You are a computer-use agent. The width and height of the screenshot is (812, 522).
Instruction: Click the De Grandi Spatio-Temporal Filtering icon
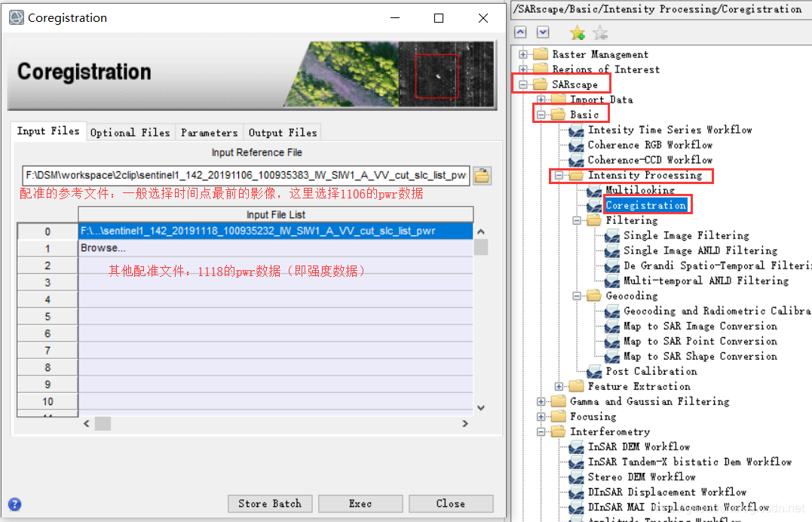[x=612, y=266]
